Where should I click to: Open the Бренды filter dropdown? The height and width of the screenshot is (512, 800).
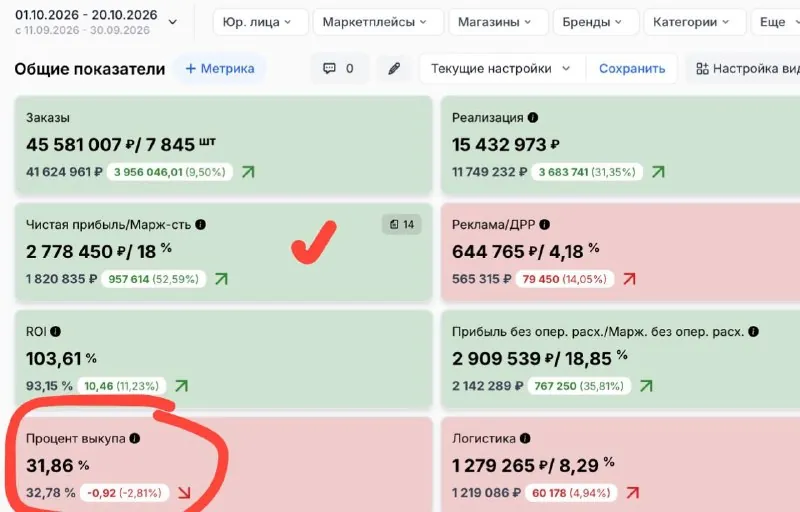coord(595,22)
